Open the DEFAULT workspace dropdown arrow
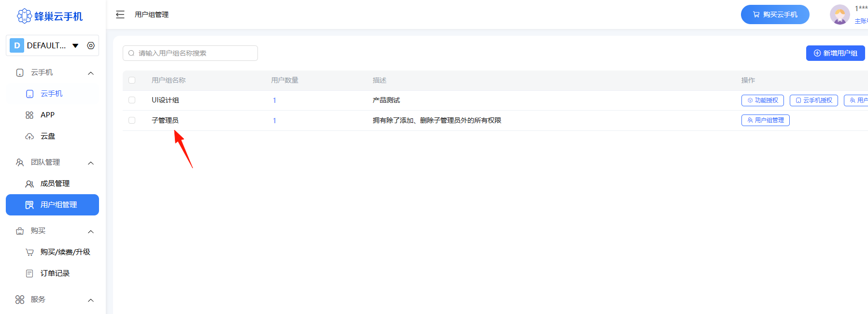The height and width of the screenshot is (314, 868). 75,45
